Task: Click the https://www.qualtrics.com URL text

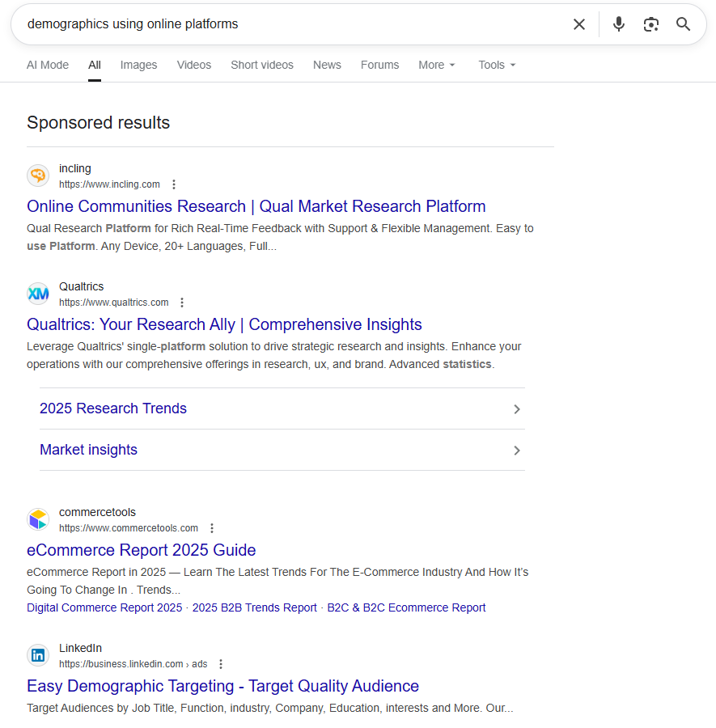Action: (114, 303)
